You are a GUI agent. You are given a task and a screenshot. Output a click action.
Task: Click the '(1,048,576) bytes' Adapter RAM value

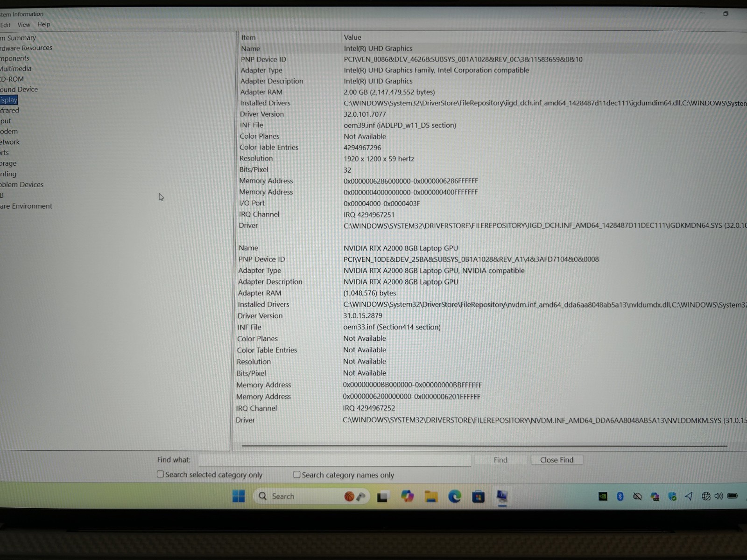(370, 293)
